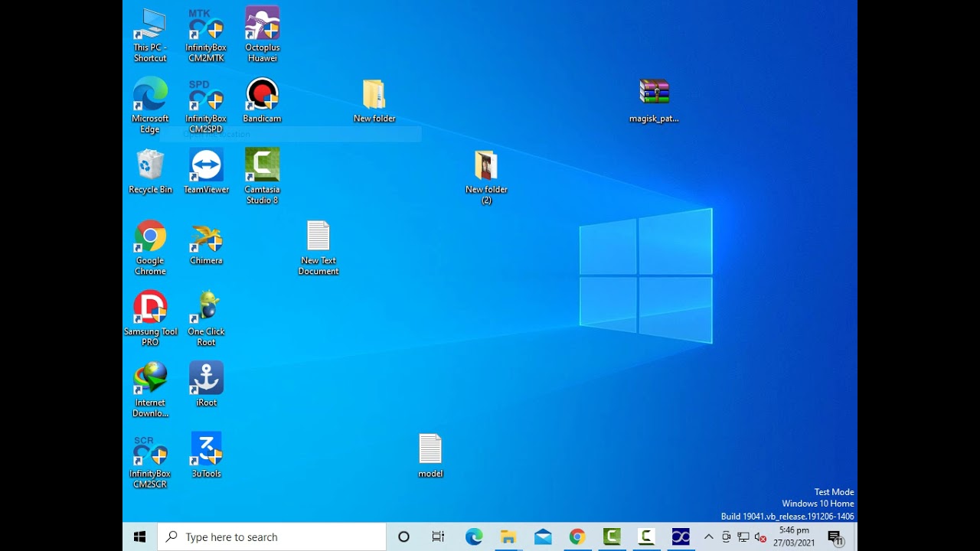Image resolution: width=980 pixels, height=551 pixels.
Task: Select magisk_pat... RAR archive
Action: (654, 100)
